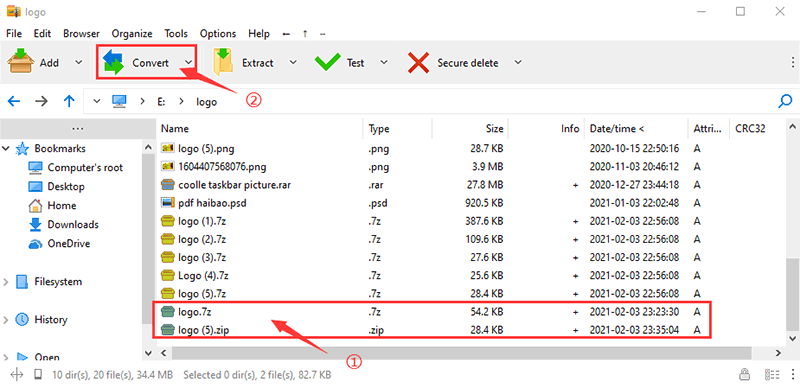Click the Convert arrows icon
The height and width of the screenshot is (388, 800).
pos(113,62)
